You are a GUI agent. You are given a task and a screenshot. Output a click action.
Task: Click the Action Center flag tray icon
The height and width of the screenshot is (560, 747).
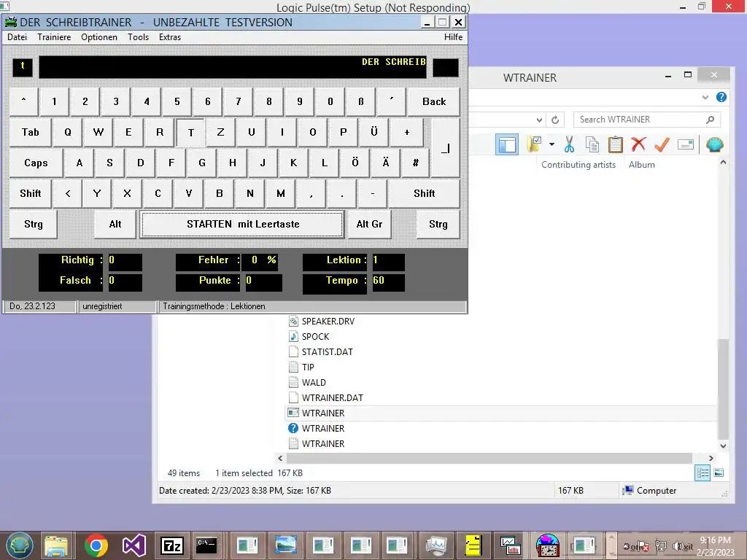pos(643,546)
